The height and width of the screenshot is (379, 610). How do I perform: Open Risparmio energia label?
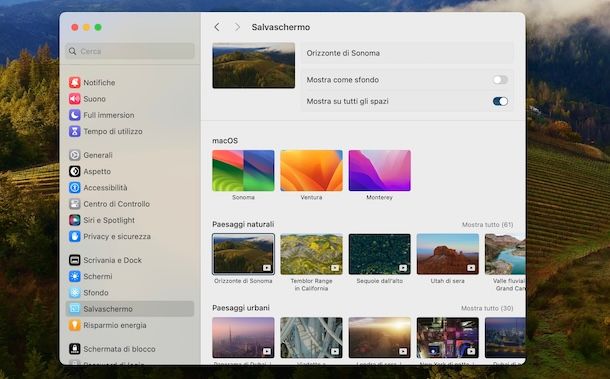115,325
